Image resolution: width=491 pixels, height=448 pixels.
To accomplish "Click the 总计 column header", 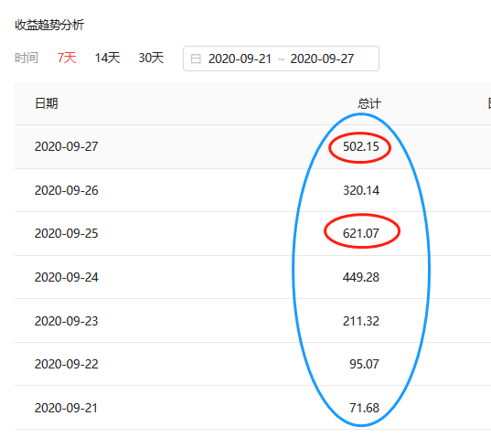I will pyautogui.click(x=369, y=103).
